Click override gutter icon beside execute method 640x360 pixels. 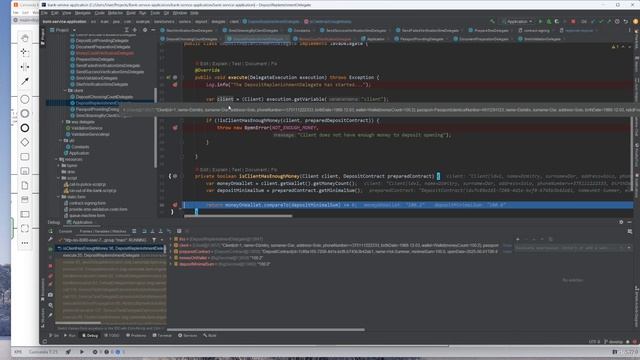click(168, 77)
